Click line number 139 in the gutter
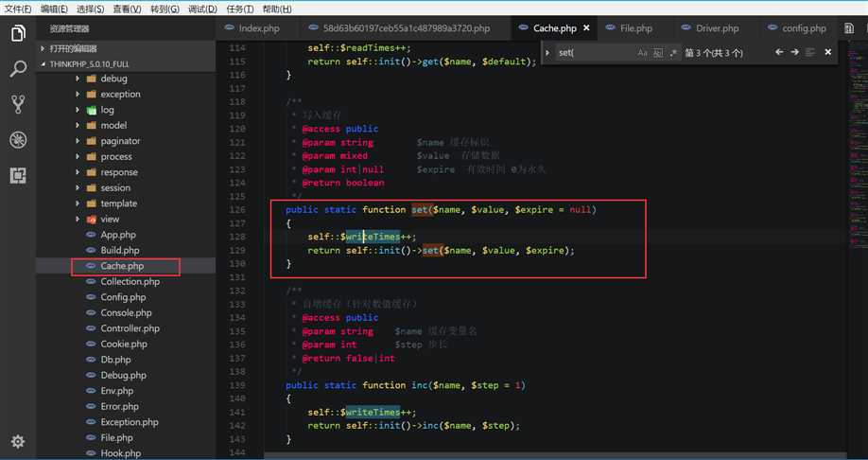 [x=237, y=385]
